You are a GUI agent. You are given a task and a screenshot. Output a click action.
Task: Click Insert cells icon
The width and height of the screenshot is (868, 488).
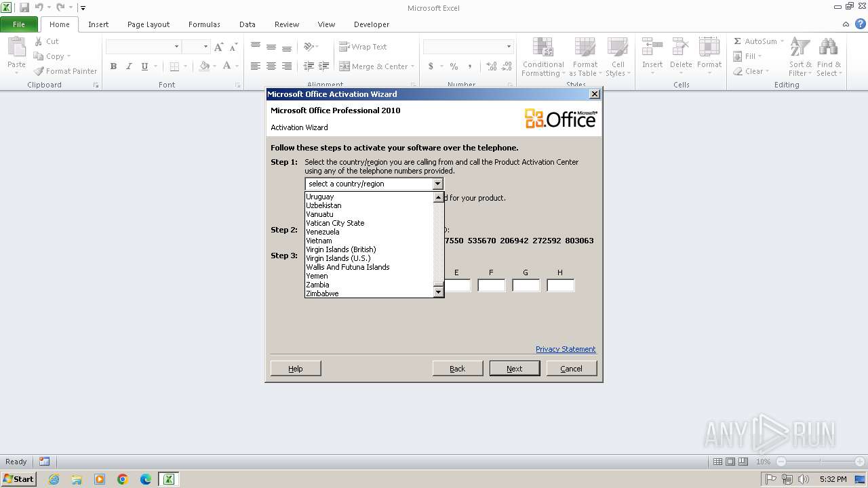tap(652, 47)
